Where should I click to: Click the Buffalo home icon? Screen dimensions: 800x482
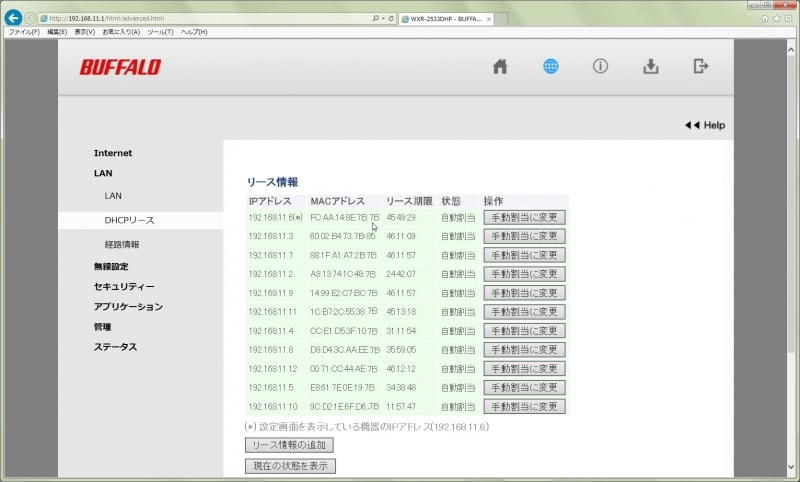500,67
